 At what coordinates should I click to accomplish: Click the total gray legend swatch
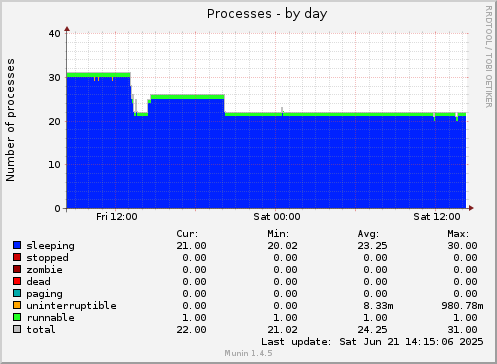click(17, 329)
